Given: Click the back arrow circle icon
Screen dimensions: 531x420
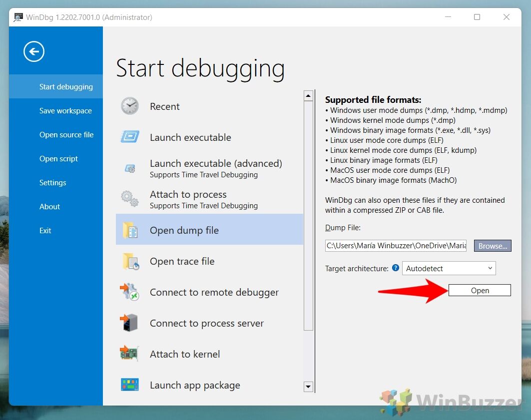Looking at the screenshot, I should click(x=34, y=51).
